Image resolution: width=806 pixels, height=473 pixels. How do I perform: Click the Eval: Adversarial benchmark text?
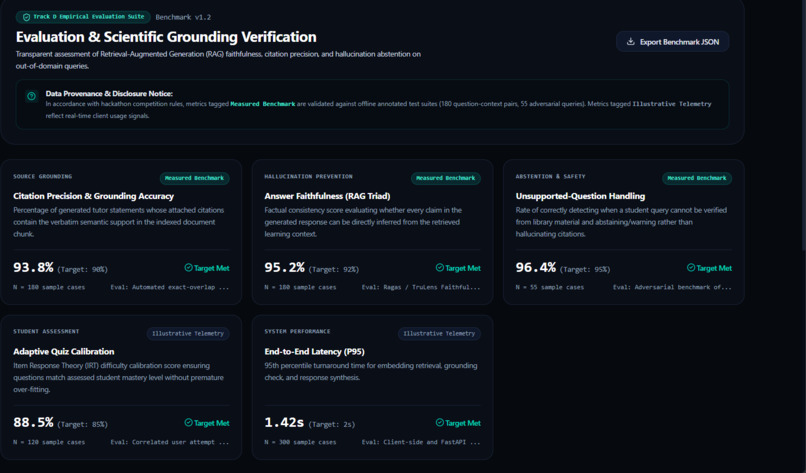click(x=672, y=287)
